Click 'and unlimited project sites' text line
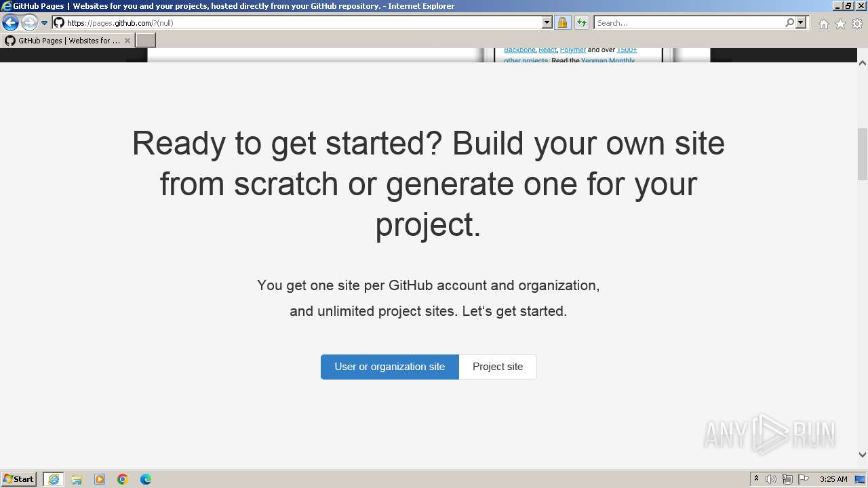This screenshot has height=488, width=868. 429,311
